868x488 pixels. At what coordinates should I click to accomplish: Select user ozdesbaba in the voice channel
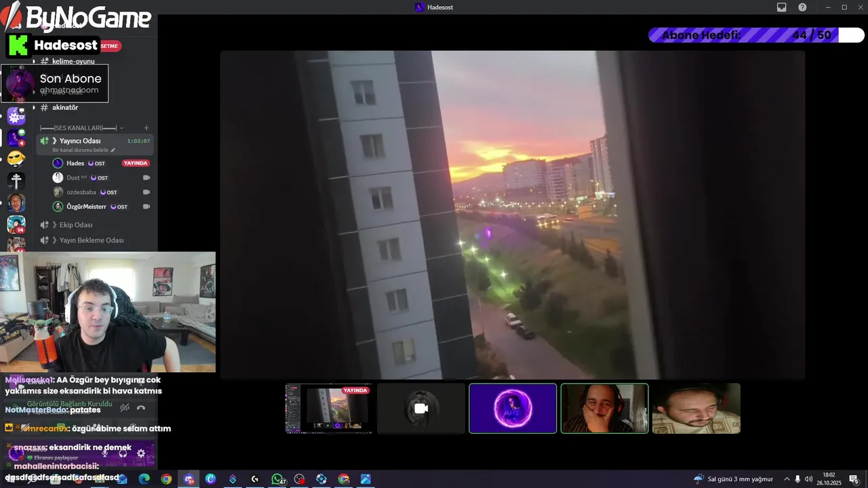point(81,192)
